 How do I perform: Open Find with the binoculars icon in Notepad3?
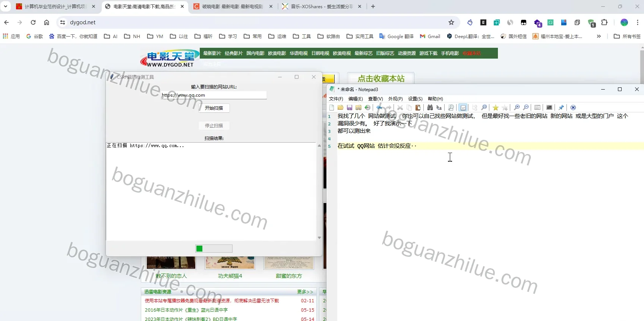[430, 107]
